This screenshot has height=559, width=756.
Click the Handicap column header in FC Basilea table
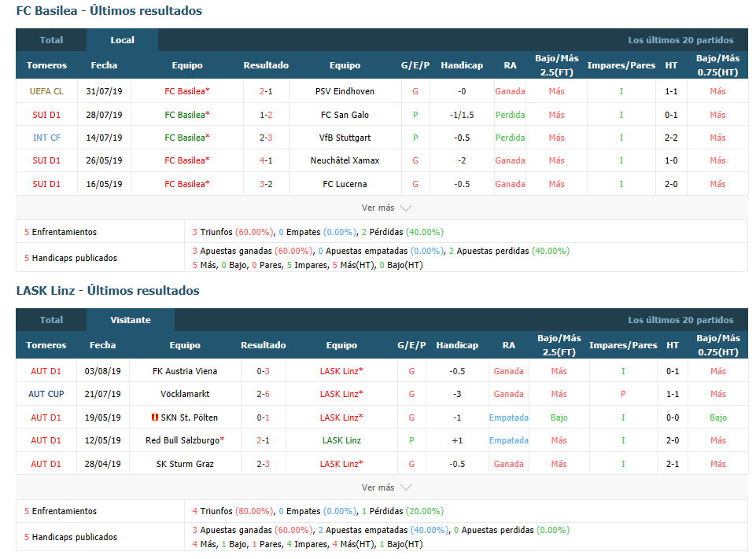pos(462,65)
